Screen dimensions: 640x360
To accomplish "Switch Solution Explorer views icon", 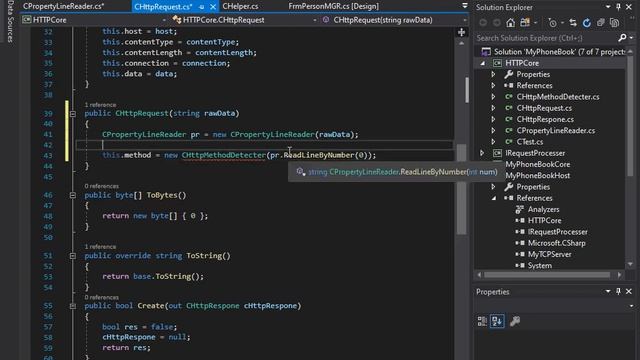I will (525, 23).
